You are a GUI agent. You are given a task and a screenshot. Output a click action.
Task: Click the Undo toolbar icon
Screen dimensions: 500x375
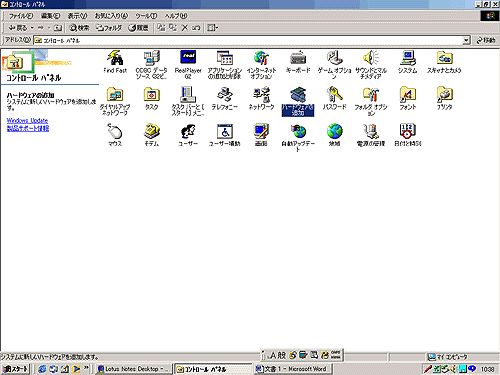tap(196, 28)
